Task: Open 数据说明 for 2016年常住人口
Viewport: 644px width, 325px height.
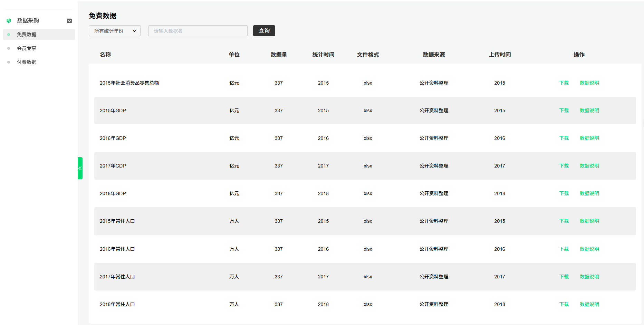Action: 589,249
